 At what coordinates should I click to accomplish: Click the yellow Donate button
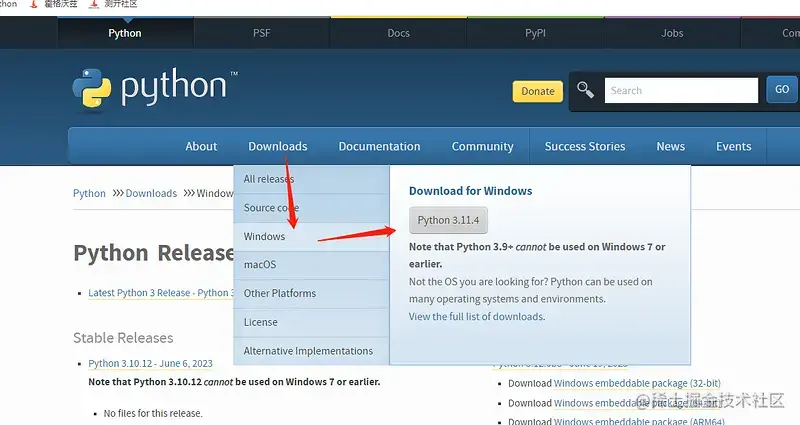point(538,91)
